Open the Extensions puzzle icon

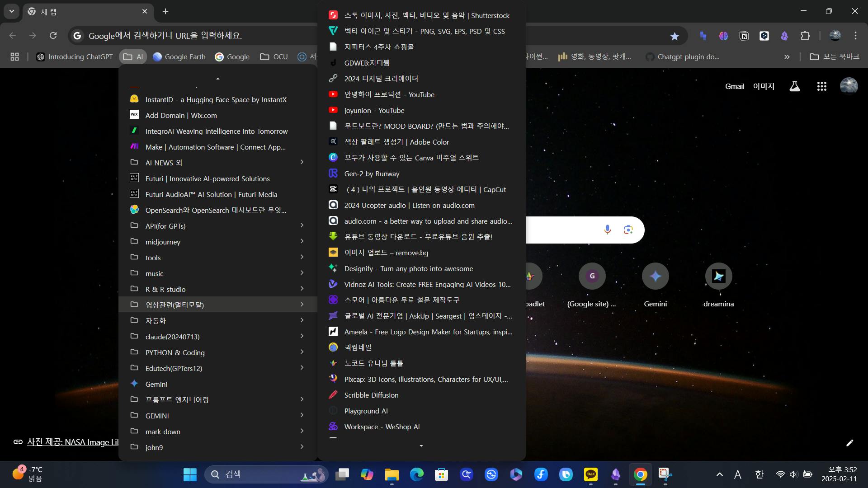tap(805, 36)
